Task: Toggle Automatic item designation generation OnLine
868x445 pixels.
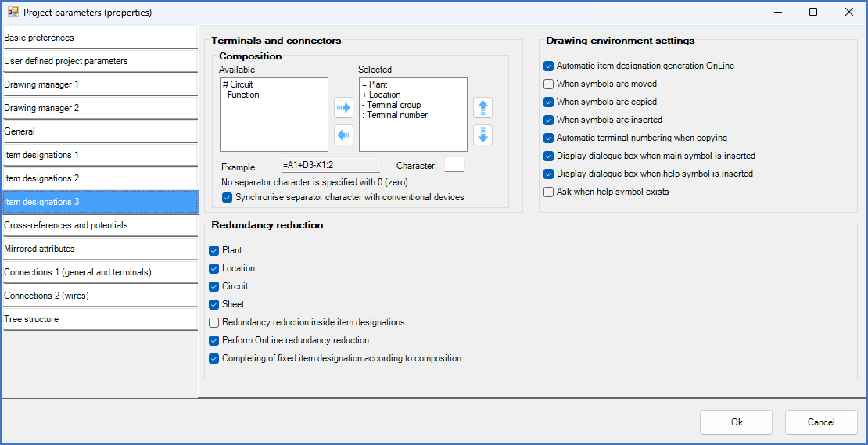Action: (549, 66)
